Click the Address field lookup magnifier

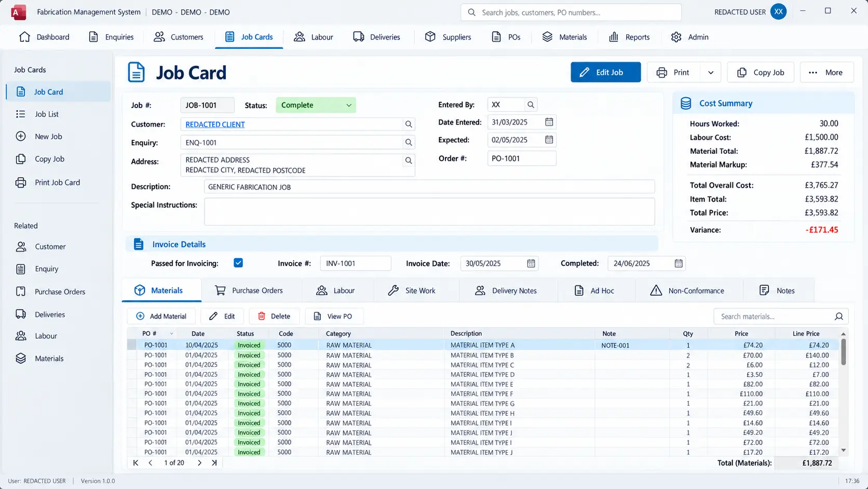pos(409,161)
